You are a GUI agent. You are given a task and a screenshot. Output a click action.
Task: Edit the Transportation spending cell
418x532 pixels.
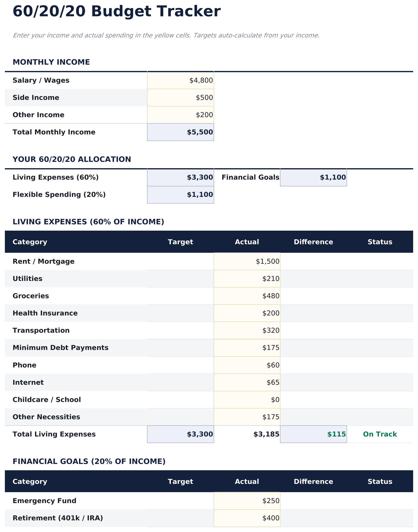pyautogui.click(x=247, y=330)
